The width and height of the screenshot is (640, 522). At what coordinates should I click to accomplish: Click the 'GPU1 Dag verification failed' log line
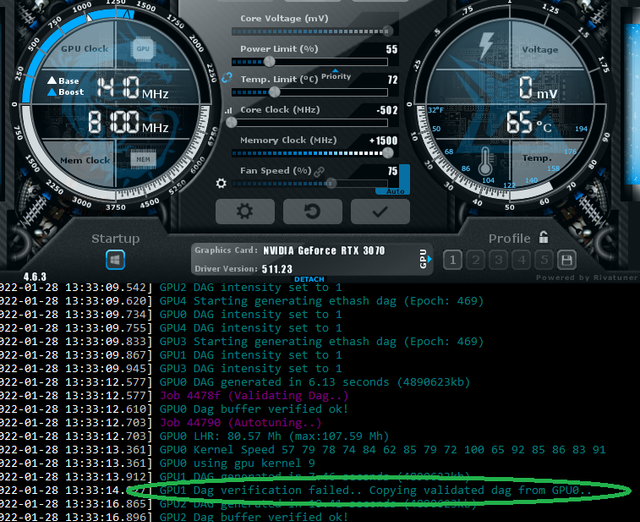click(x=375, y=490)
